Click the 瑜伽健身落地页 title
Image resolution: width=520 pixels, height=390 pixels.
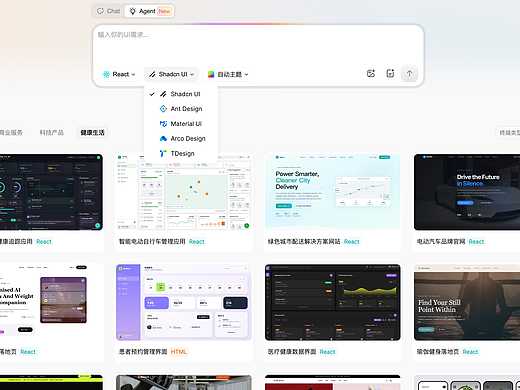(438, 352)
